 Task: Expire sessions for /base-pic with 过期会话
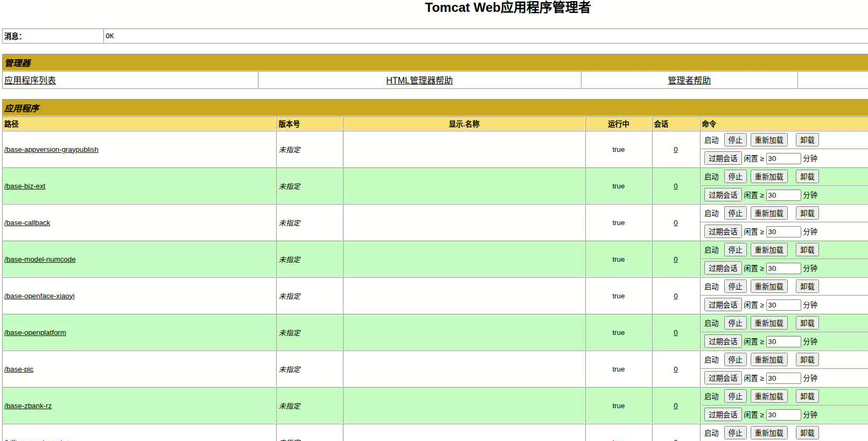[x=723, y=378]
